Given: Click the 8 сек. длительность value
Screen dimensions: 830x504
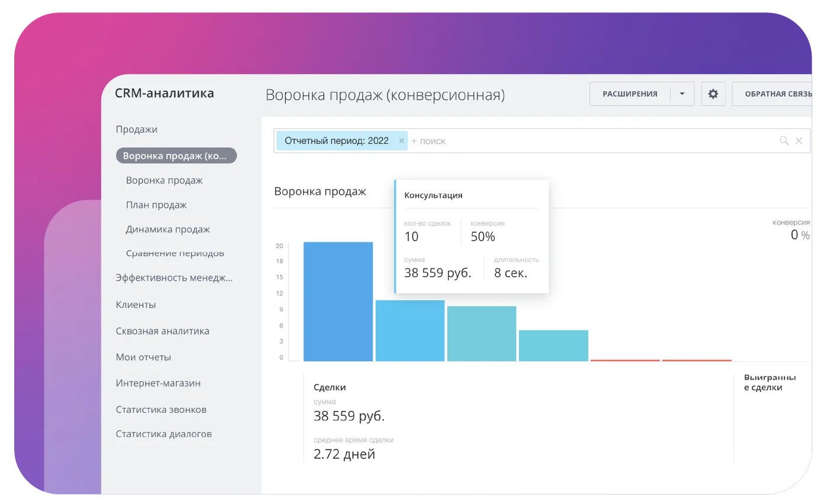Looking at the screenshot, I should [x=511, y=273].
